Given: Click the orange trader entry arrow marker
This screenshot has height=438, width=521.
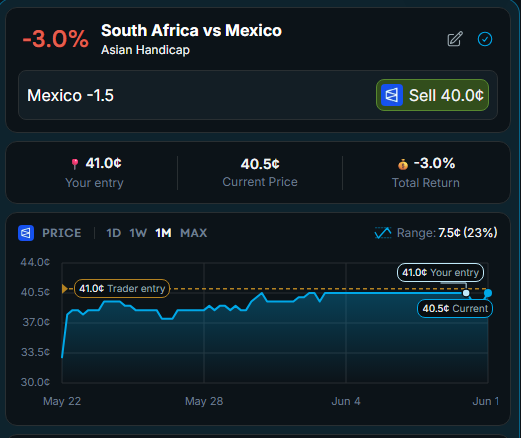Looking at the screenshot, I should [65, 289].
